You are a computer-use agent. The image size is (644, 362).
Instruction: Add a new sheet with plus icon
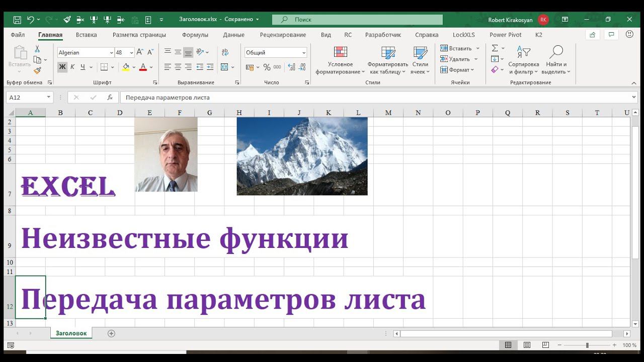coord(112,333)
